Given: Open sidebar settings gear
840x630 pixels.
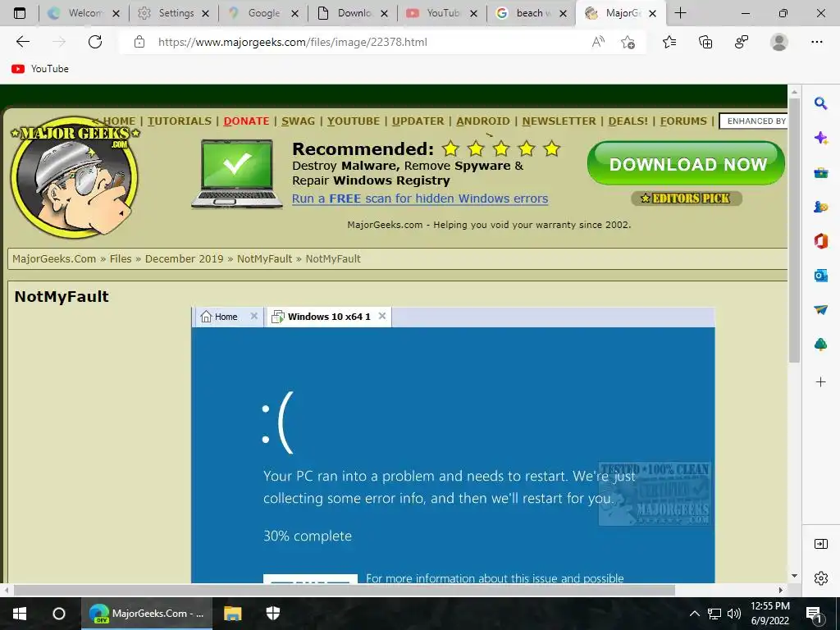Looking at the screenshot, I should click(820, 578).
